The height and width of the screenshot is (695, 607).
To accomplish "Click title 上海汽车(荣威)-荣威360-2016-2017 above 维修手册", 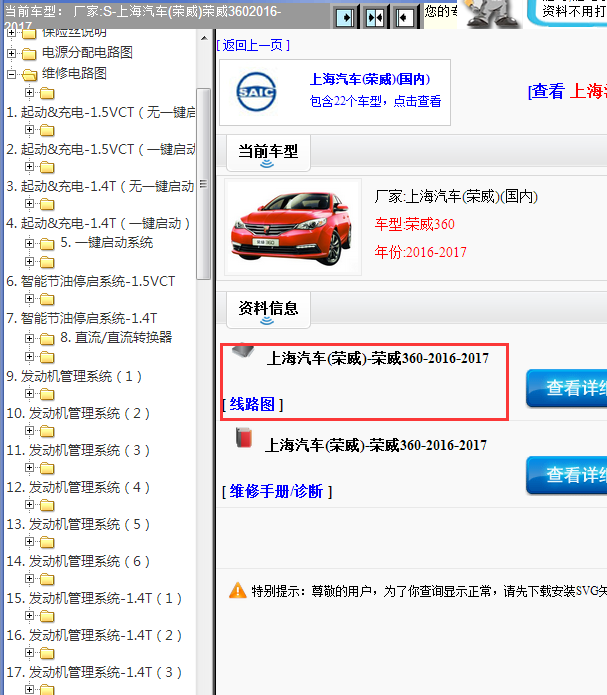I will point(376,445).
